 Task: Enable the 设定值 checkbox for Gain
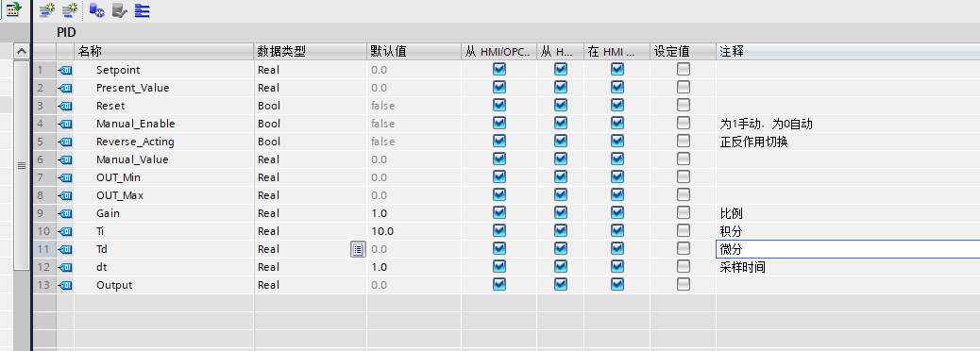coord(684,213)
